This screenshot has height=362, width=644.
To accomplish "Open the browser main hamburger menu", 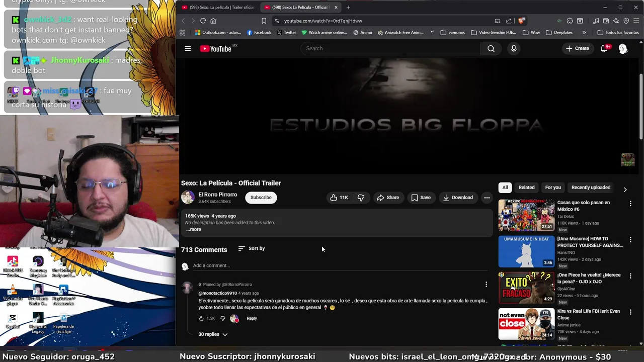I will pos(636,21).
